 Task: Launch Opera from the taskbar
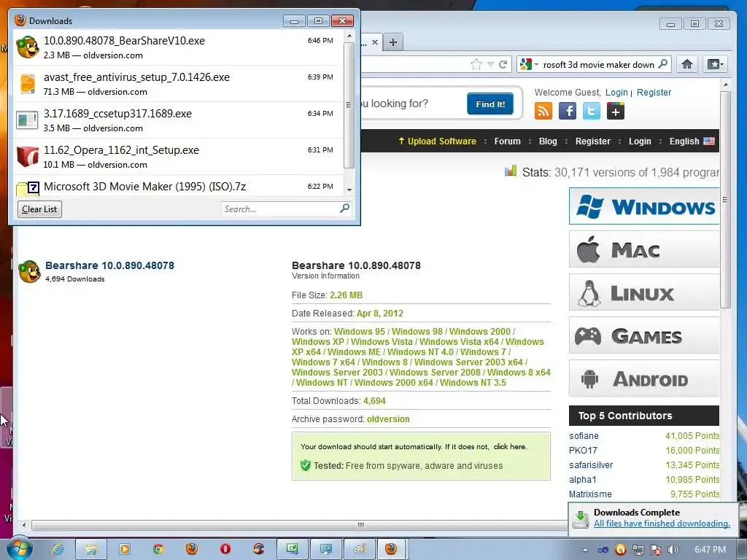pyautogui.click(x=225, y=549)
